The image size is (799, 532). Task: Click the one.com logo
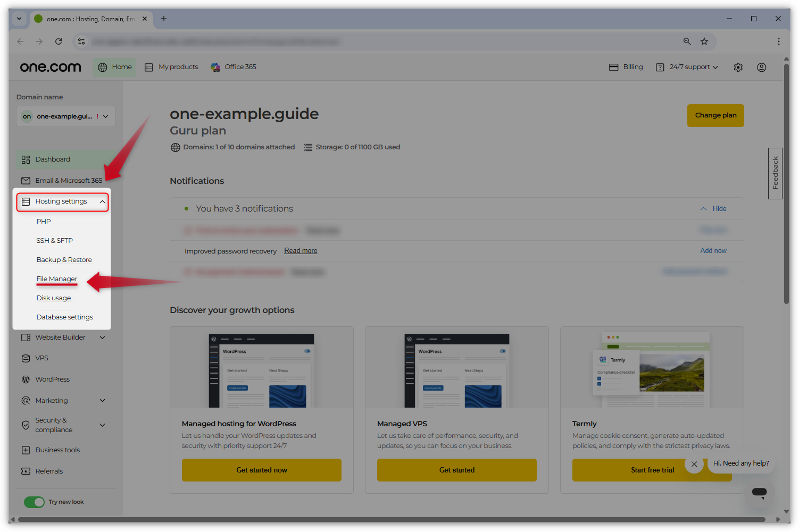(x=50, y=66)
